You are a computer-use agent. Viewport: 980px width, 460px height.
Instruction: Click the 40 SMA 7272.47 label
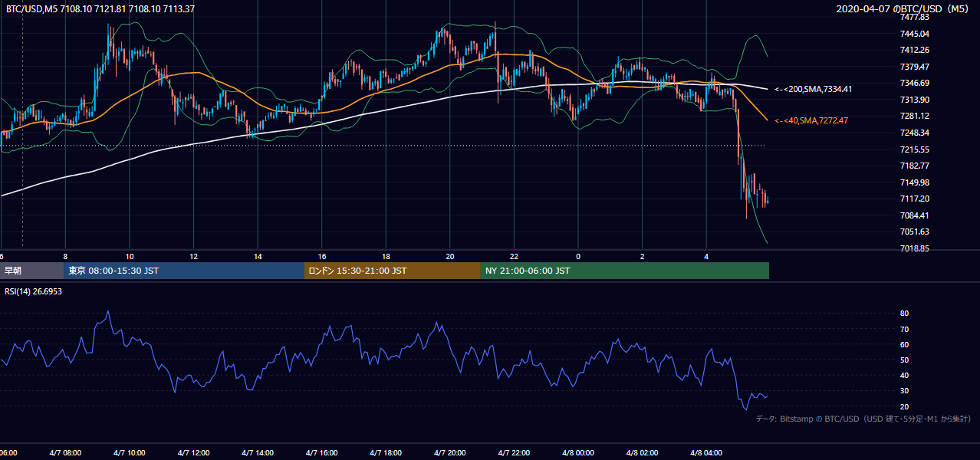[811, 120]
